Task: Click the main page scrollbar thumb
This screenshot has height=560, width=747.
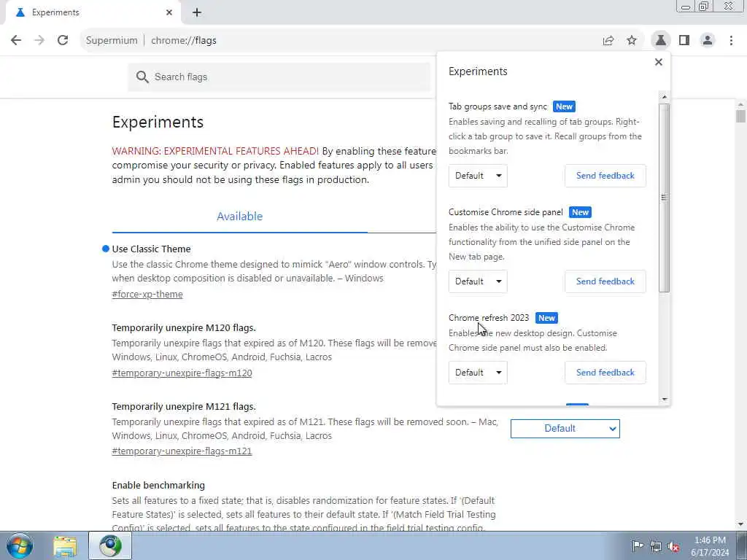Action: coord(740,116)
